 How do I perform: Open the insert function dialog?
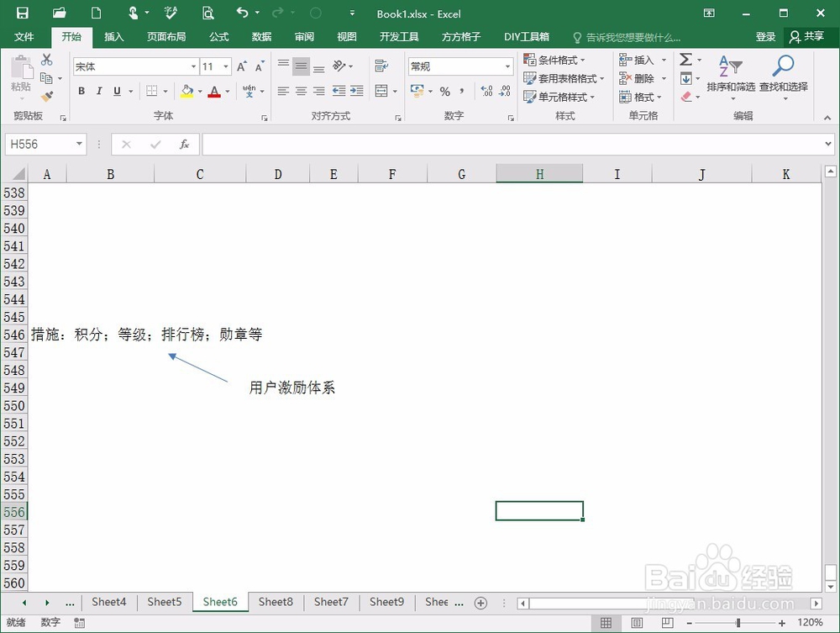click(184, 145)
